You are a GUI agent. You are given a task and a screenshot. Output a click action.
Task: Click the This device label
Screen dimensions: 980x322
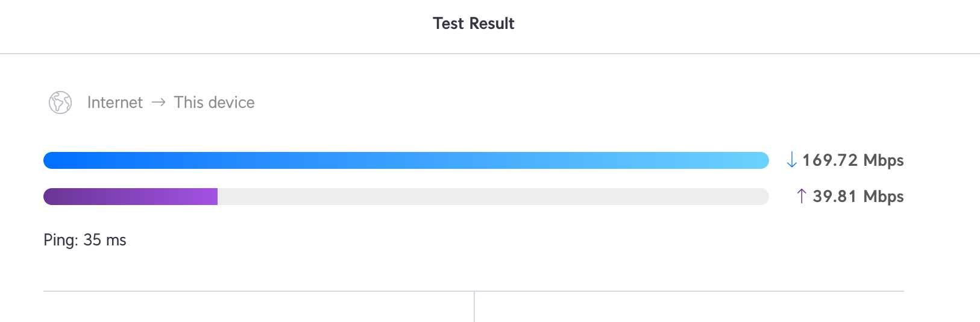pos(214,103)
